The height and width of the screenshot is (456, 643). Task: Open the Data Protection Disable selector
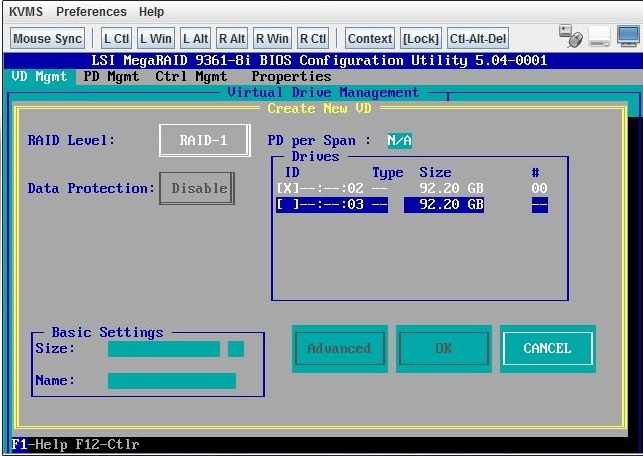click(x=197, y=188)
